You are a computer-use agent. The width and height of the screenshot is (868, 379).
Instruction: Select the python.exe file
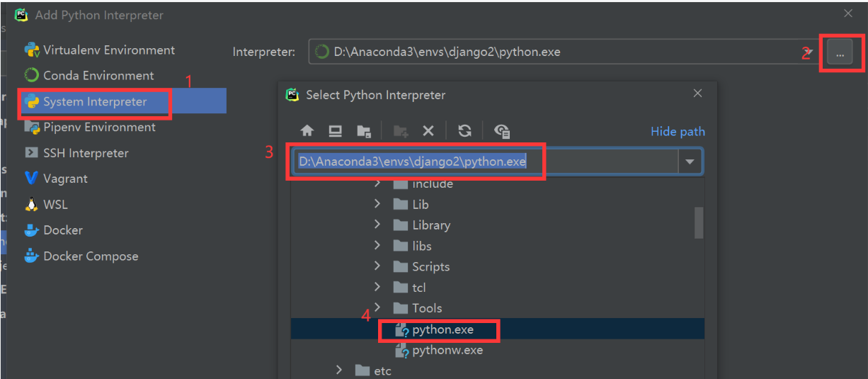(x=442, y=329)
